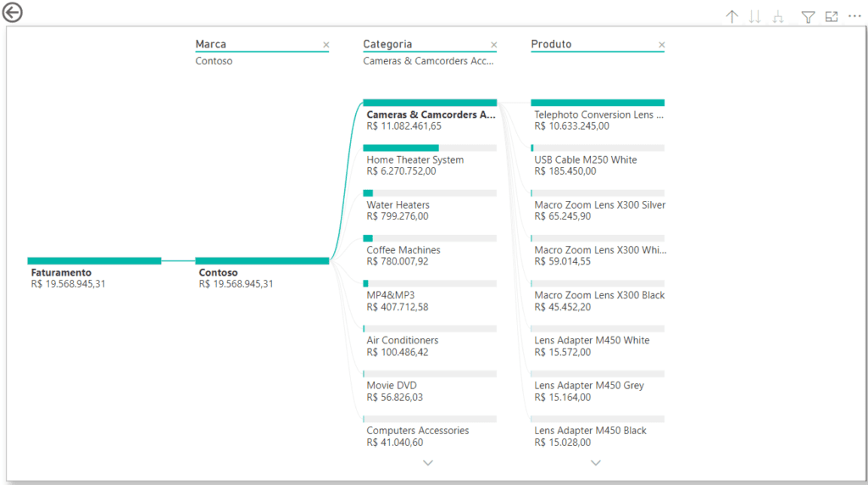Select Macro Zoom Lens X300 Black
868x485 pixels.
598,296
